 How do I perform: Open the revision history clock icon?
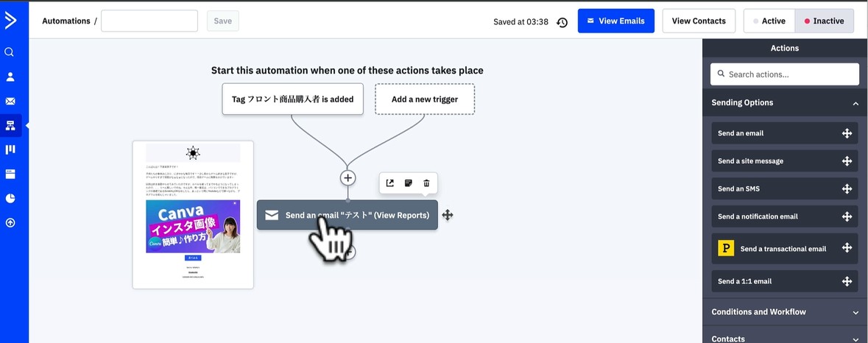point(562,22)
